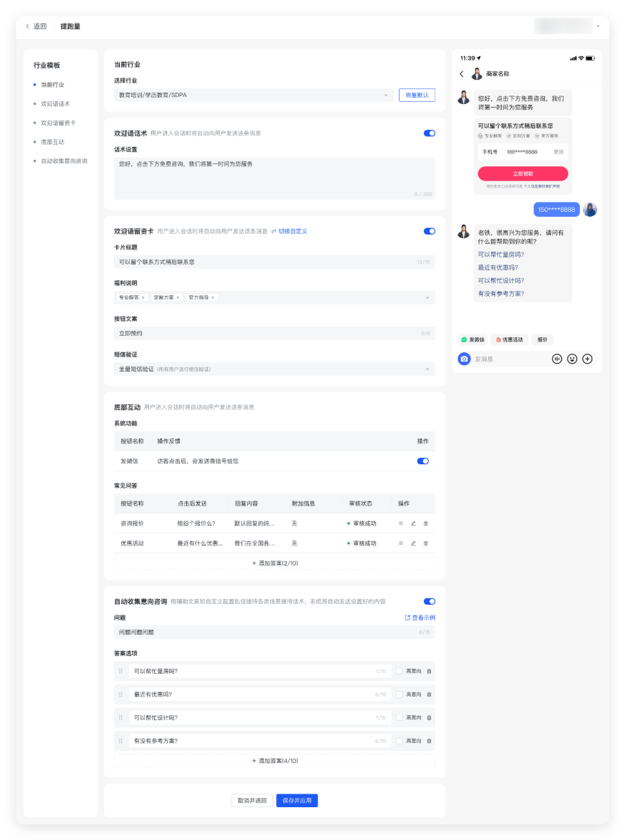Delete the 优惠活动 FAQ row via trash icon
The height and width of the screenshot is (840, 625).
pyautogui.click(x=426, y=543)
